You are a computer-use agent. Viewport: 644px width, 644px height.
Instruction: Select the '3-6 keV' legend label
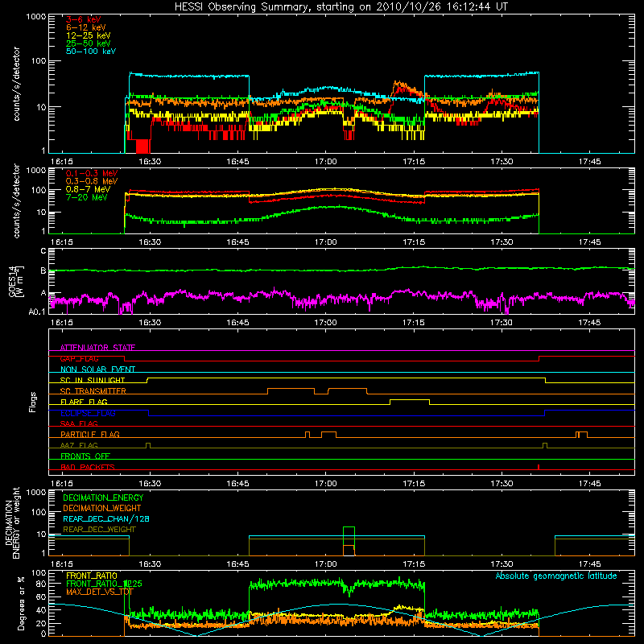83,19
